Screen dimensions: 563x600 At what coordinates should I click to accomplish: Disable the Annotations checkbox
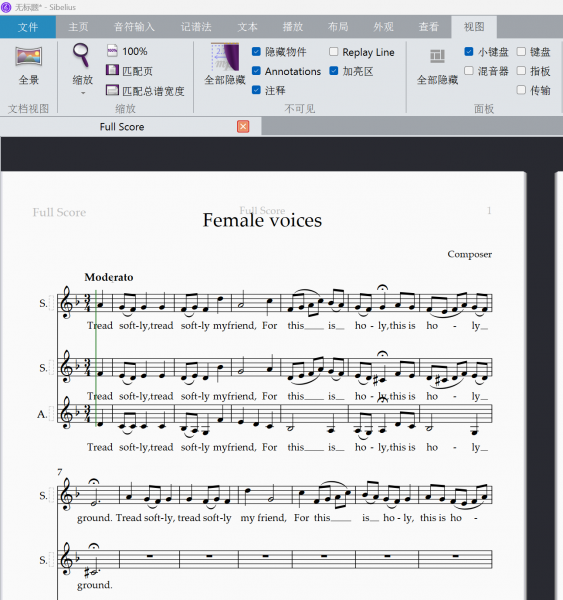(256, 71)
